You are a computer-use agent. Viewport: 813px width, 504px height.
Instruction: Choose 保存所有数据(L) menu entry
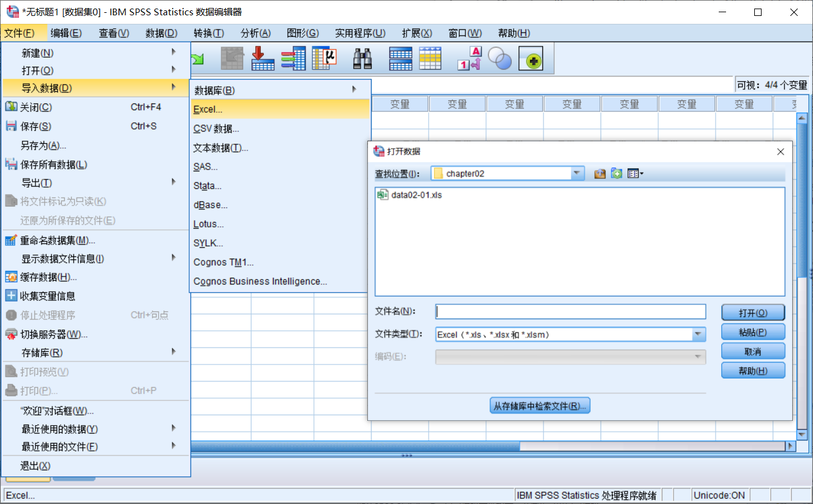point(96,164)
